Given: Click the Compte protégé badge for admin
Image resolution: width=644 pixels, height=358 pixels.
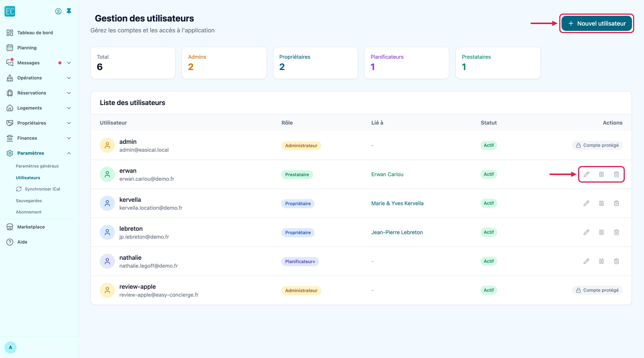Looking at the screenshot, I should tap(597, 145).
